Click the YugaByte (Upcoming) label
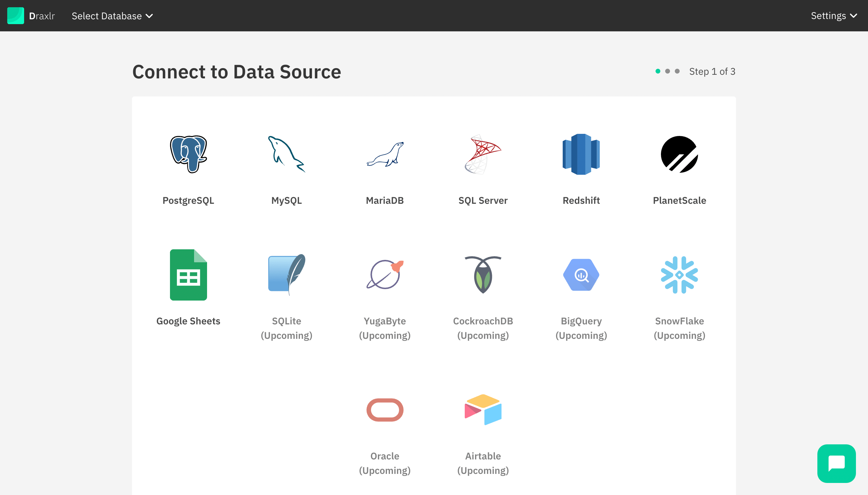Image resolution: width=868 pixels, height=495 pixels. tap(385, 328)
